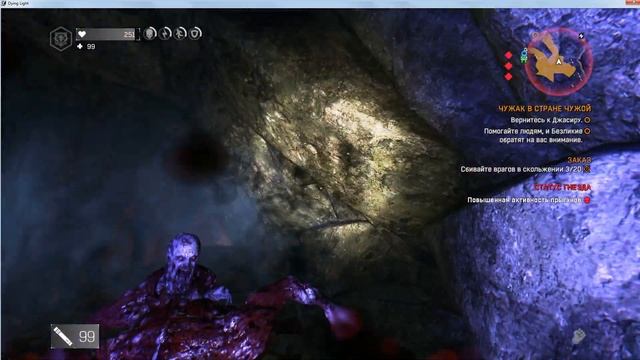Click the medkit plus icon
The image size is (640, 360).
[80, 47]
